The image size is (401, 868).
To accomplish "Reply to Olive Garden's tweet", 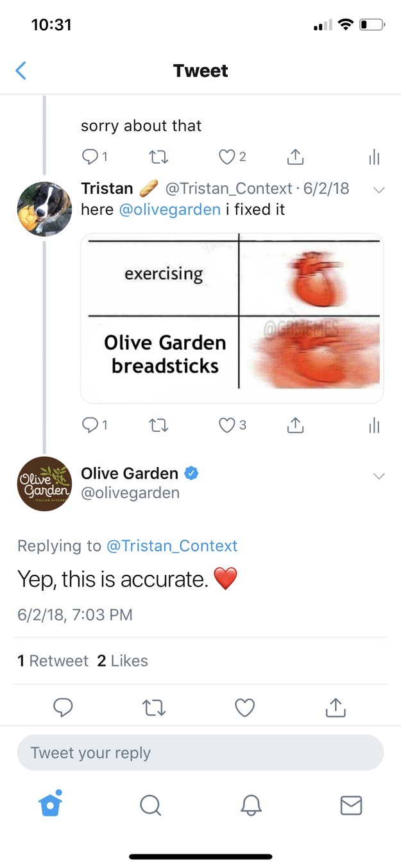I will (x=62, y=707).
